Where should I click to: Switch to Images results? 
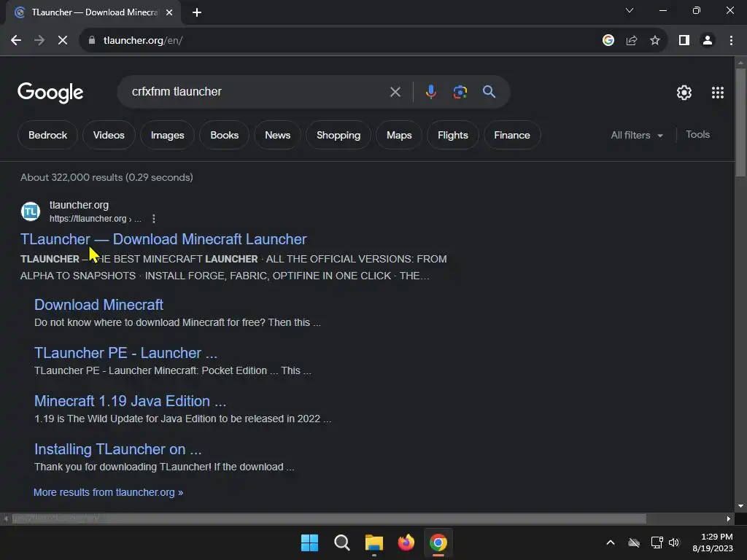coord(167,135)
